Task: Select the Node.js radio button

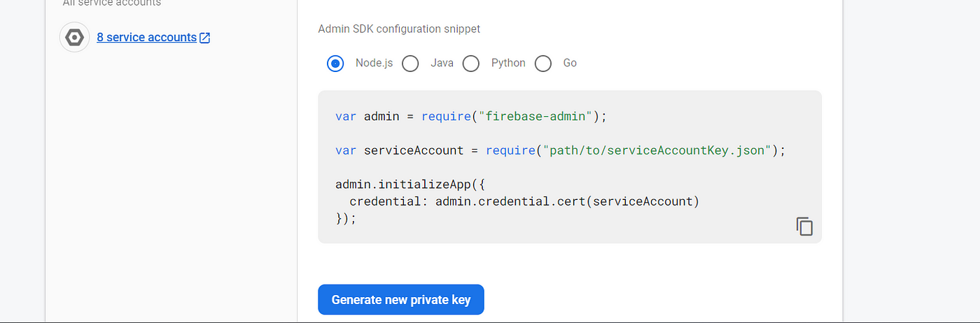Action: tap(335, 64)
